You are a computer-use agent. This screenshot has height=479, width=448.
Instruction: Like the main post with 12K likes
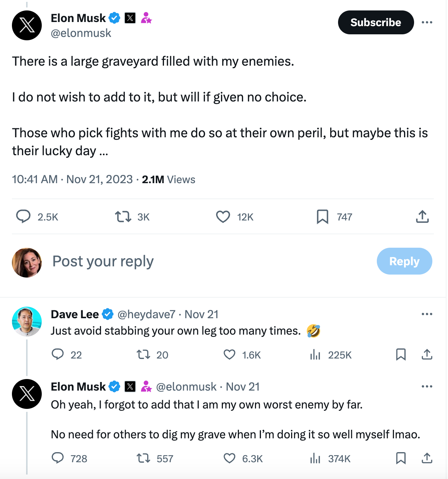pyautogui.click(x=223, y=217)
